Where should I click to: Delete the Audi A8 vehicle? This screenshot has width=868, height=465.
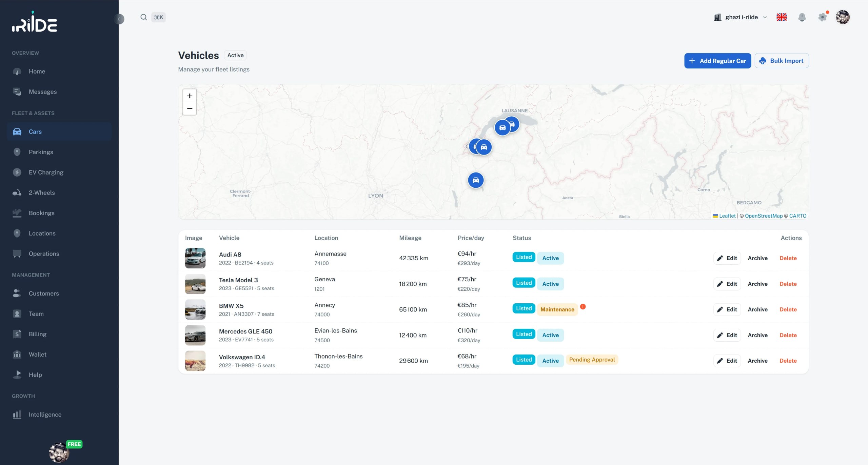tap(788, 258)
